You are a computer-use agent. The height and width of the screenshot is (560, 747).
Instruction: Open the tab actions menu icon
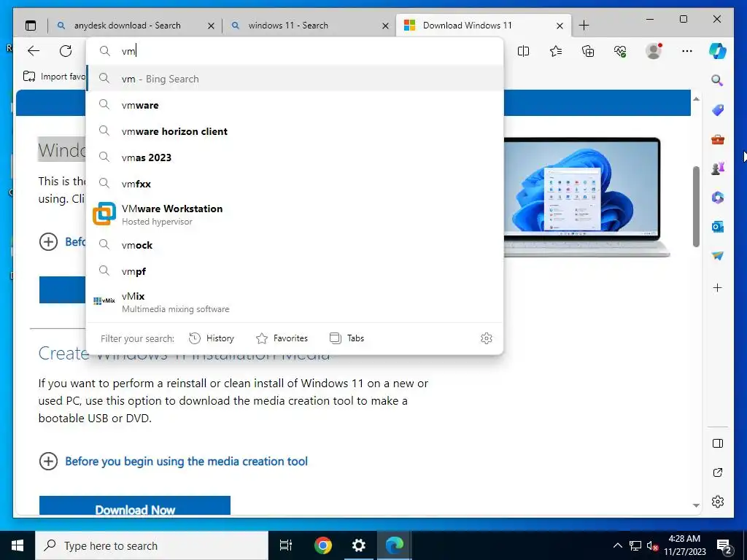coord(31,26)
